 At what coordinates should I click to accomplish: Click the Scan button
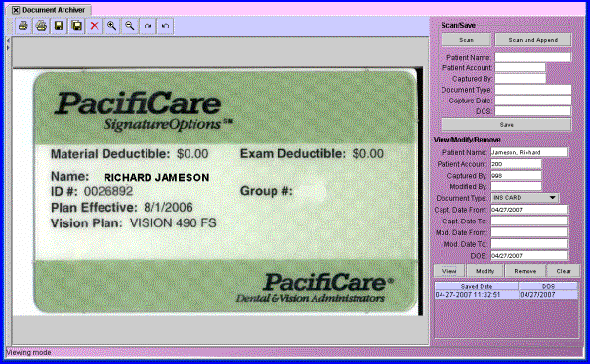pyautogui.click(x=466, y=40)
